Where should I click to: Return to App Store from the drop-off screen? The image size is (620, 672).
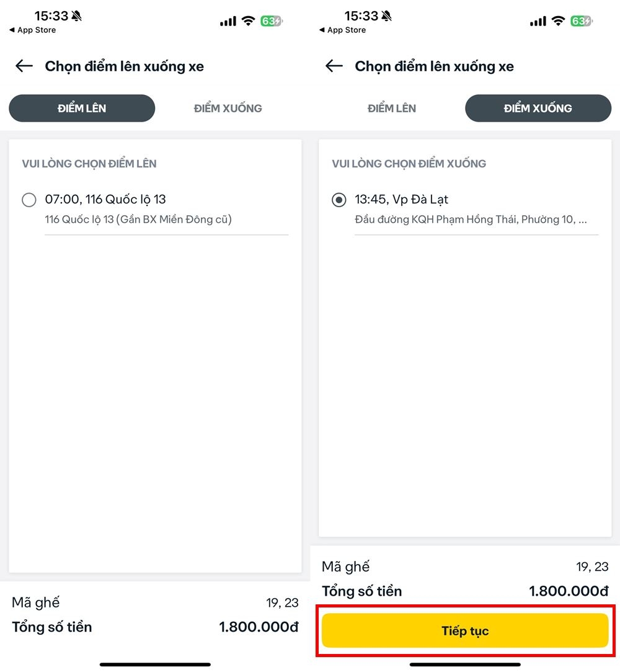coord(343,30)
